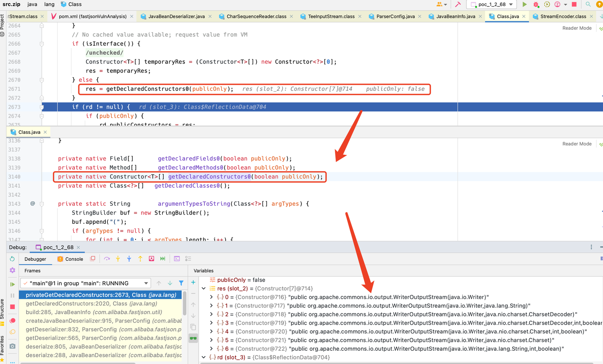
Task: Click the Debug bug icon in top toolbar
Action: [536, 4]
